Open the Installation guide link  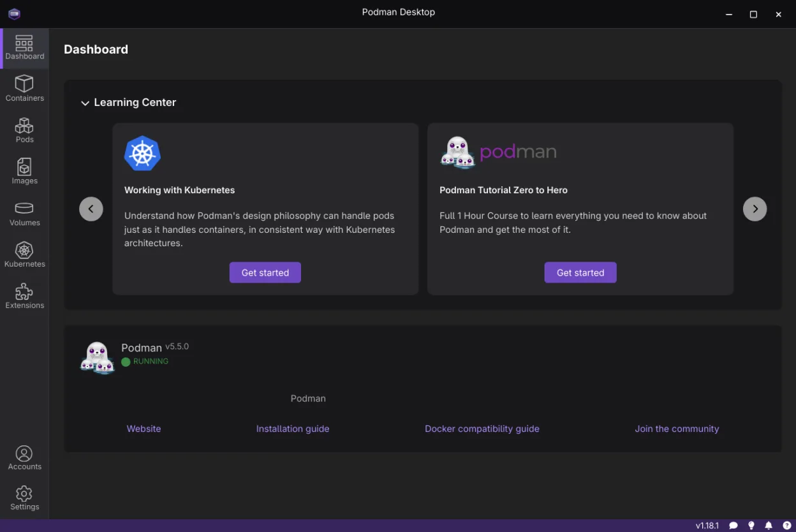click(x=293, y=429)
